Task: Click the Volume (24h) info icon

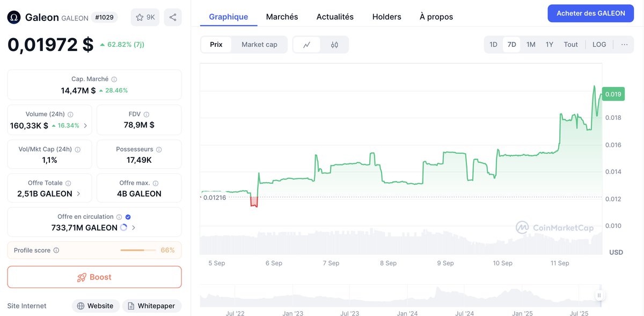Action: click(x=71, y=114)
